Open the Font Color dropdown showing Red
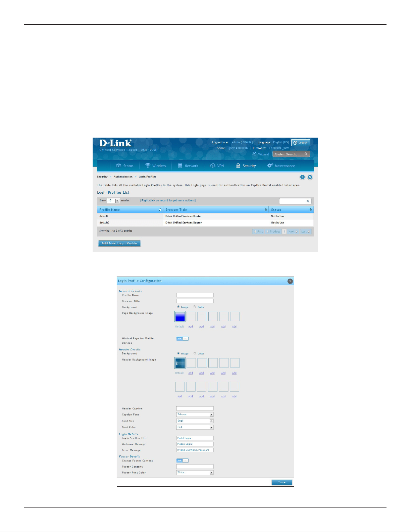 click(195, 427)
